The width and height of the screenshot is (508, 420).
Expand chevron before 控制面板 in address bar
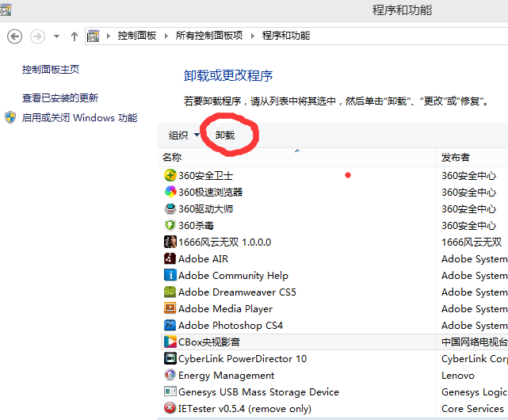109,36
